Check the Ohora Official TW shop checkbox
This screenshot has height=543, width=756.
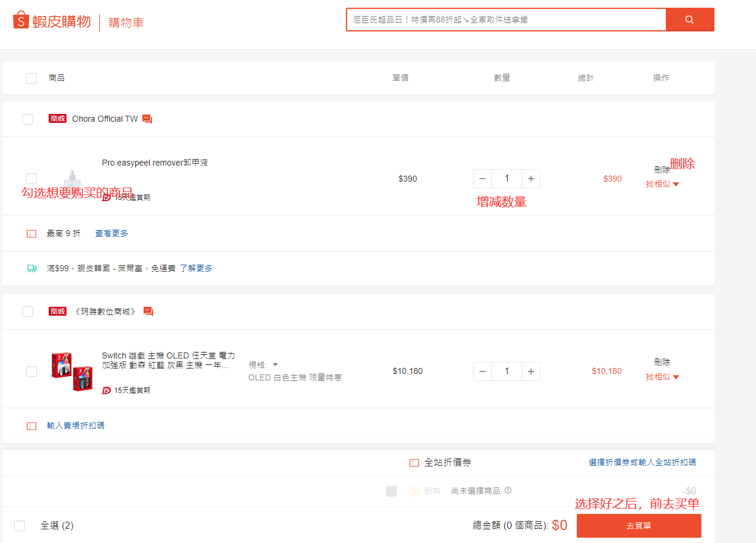(28, 119)
